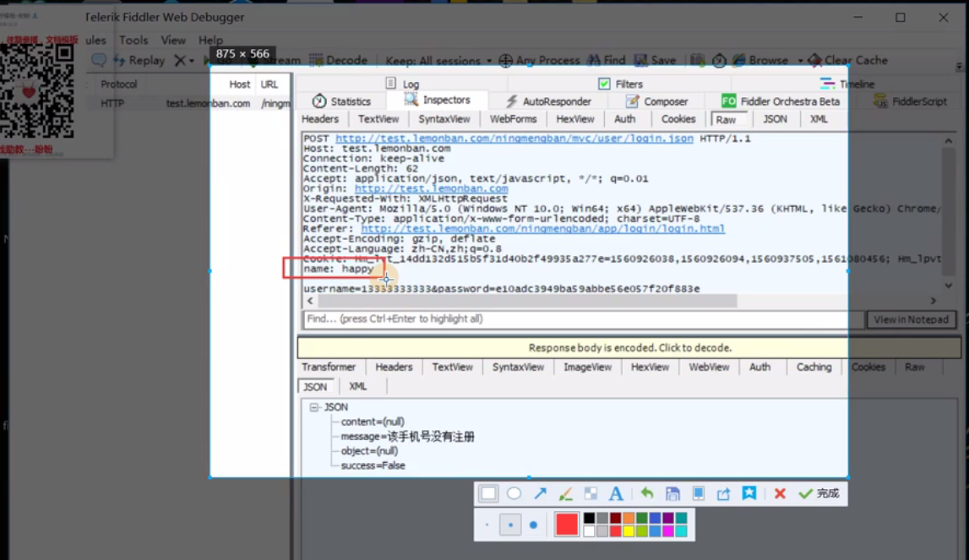Select the text annotation tool
The image size is (969, 560).
pyautogui.click(x=616, y=493)
